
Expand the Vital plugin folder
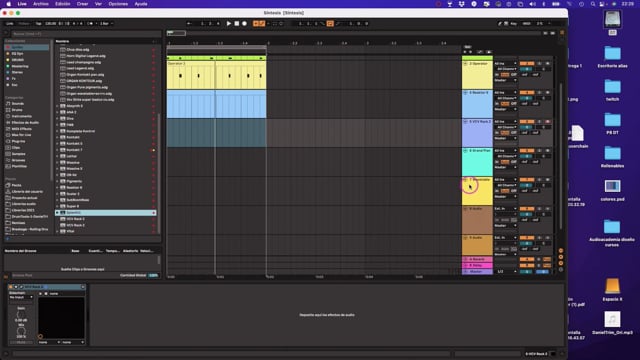coord(58,231)
